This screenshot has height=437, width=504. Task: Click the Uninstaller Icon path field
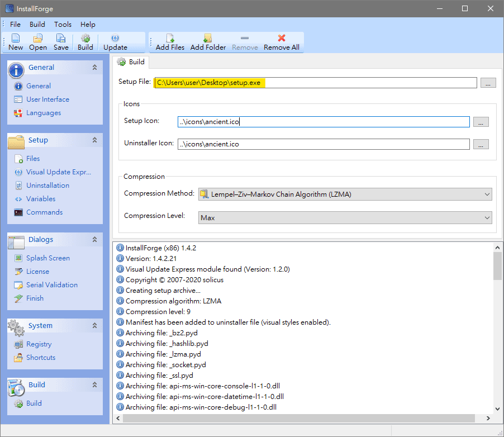click(x=324, y=144)
